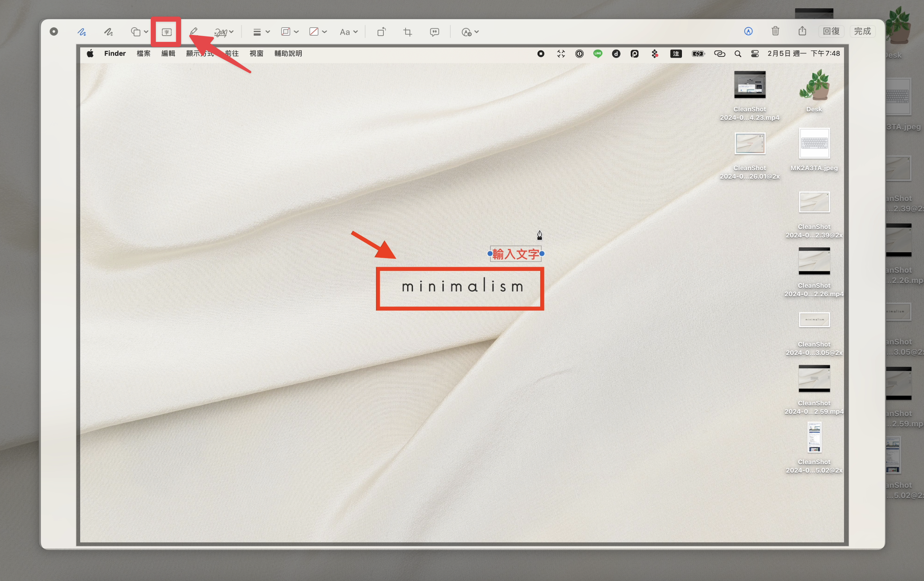Screen dimensions: 924x581
Task: Open the Signature dropdown
Action: pyautogui.click(x=224, y=32)
